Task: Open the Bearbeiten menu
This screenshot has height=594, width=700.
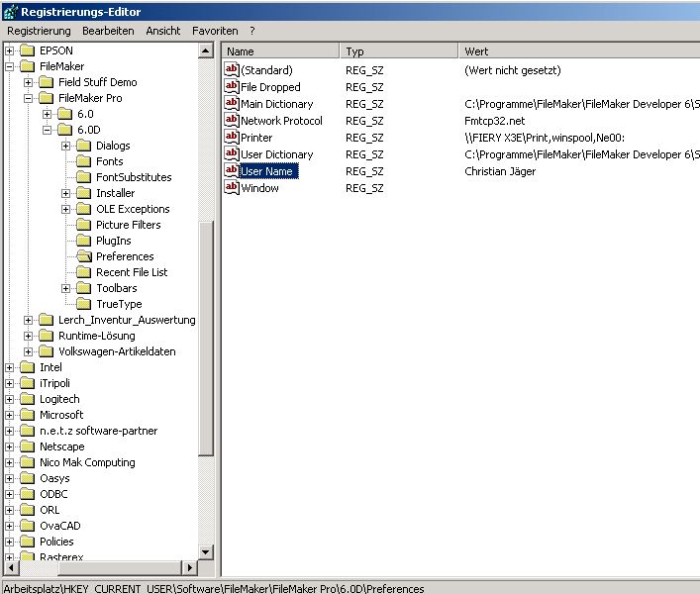Action: coord(108,31)
